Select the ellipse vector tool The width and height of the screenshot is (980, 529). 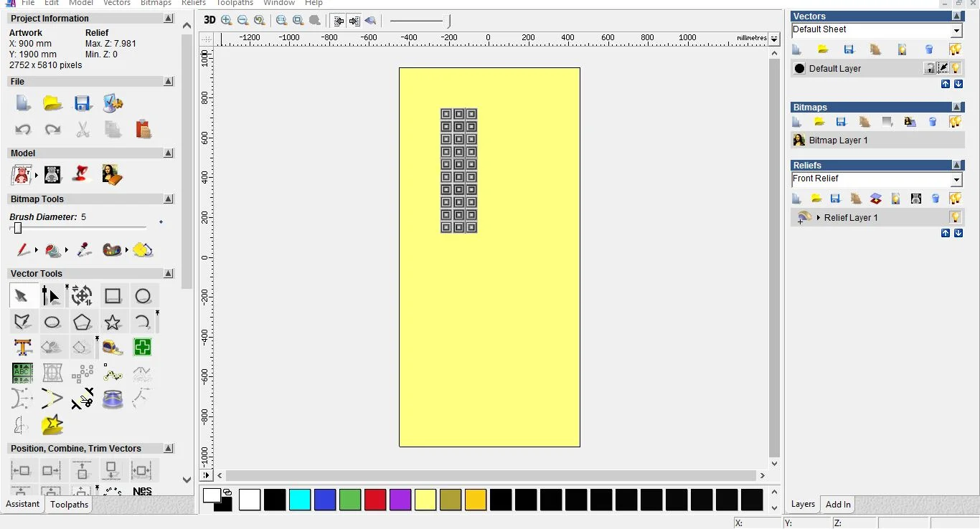[52, 322]
